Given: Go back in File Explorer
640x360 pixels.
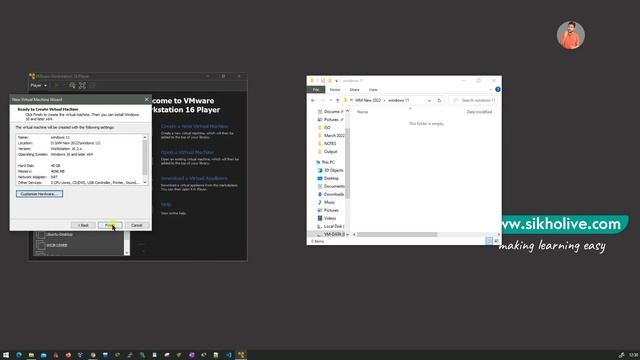Looking at the screenshot, I should (x=313, y=100).
